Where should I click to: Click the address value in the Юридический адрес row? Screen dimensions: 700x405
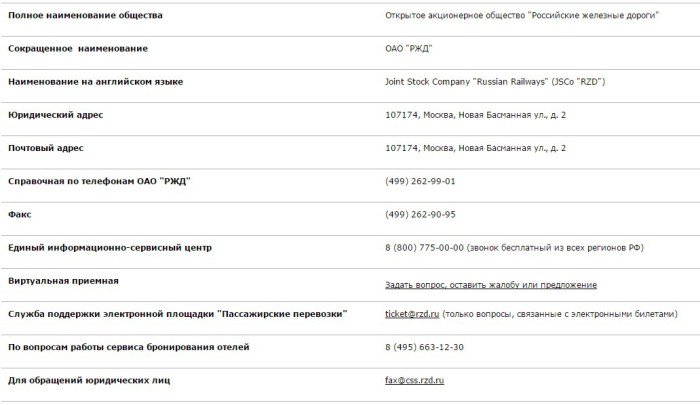pos(475,115)
